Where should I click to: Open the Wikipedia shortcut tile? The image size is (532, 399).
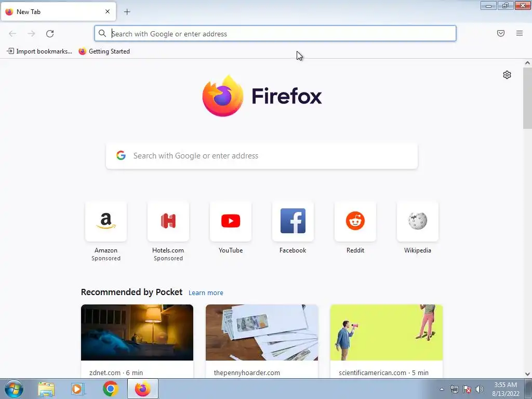pyautogui.click(x=418, y=221)
